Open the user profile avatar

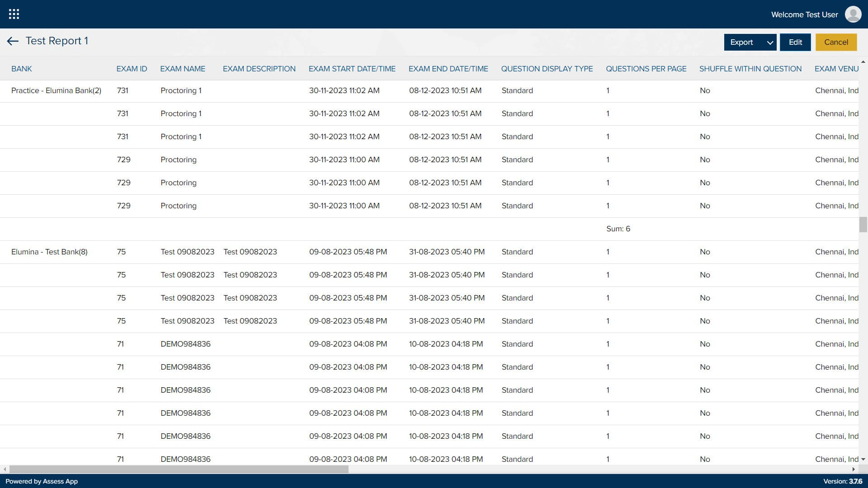[853, 14]
